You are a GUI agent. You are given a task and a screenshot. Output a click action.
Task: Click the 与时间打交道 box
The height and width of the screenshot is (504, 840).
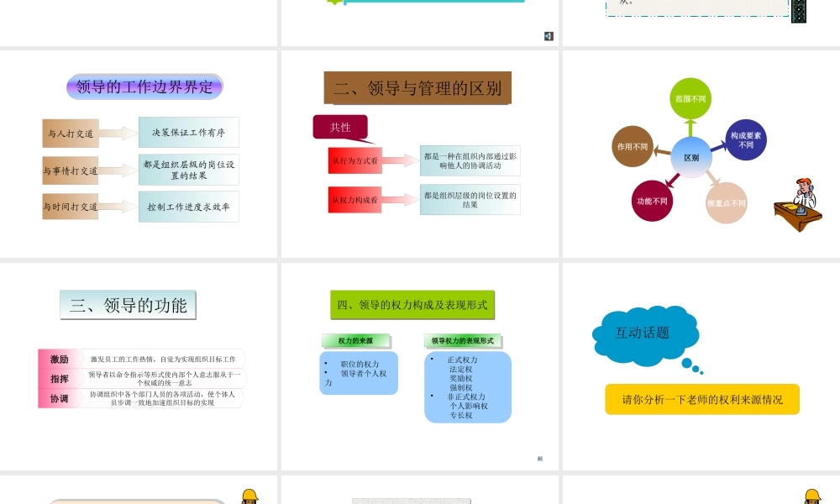pyautogui.click(x=71, y=207)
